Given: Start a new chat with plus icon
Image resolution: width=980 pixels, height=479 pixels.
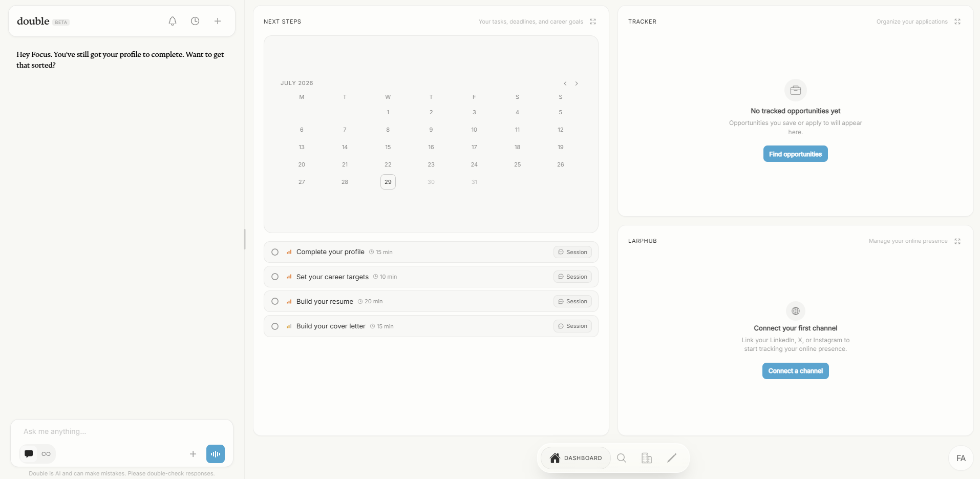Looking at the screenshot, I should (x=218, y=21).
